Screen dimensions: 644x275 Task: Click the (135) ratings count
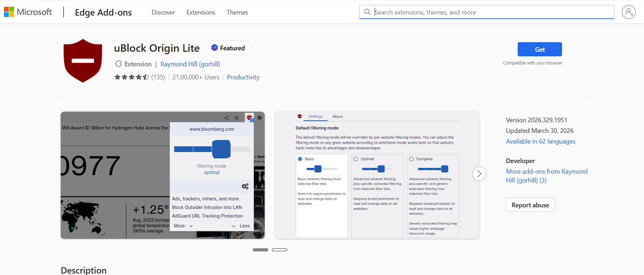click(x=158, y=77)
